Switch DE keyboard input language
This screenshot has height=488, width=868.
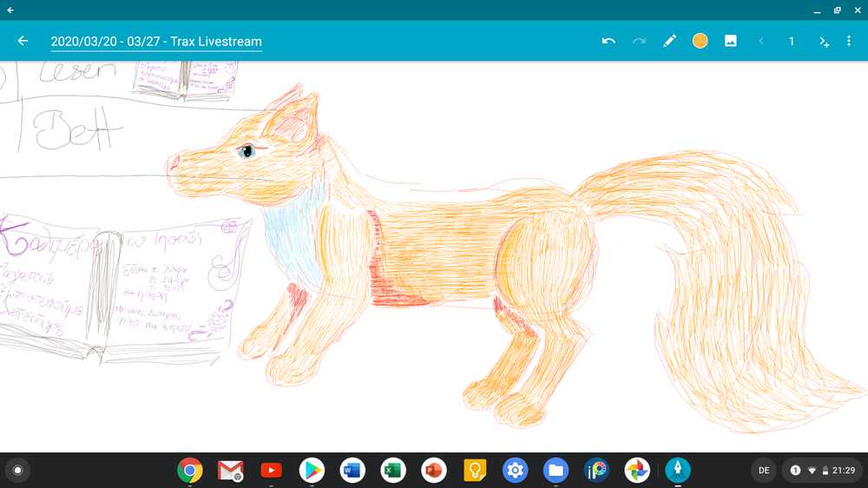point(764,471)
